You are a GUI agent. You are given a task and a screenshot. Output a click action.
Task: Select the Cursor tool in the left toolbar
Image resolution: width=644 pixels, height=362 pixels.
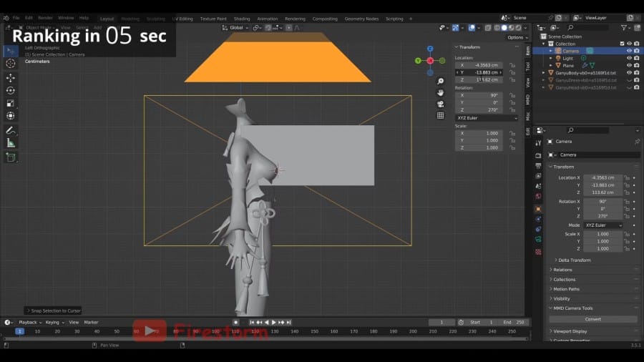[x=11, y=63]
